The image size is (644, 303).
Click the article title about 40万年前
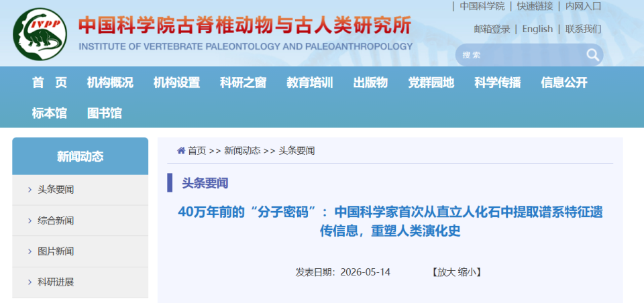tap(390, 222)
